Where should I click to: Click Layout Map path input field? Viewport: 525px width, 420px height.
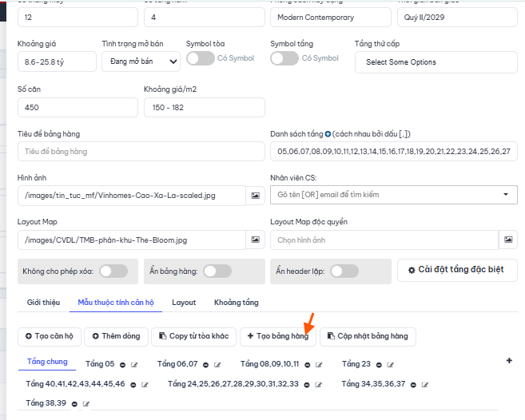point(132,240)
